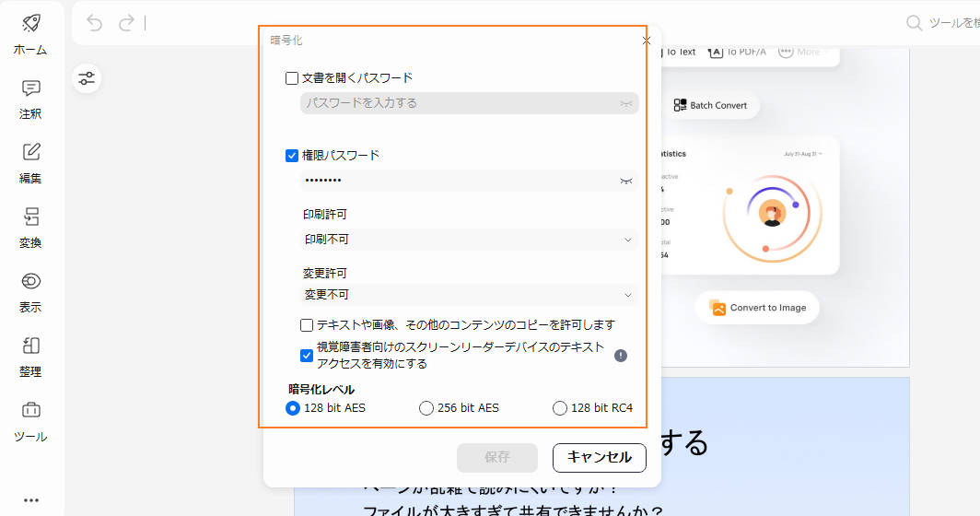The width and height of the screenshot is (980, 516).
Task: Click the Batch Convert icon in background page
Action: pyautogui.click(x=680, y=105)
